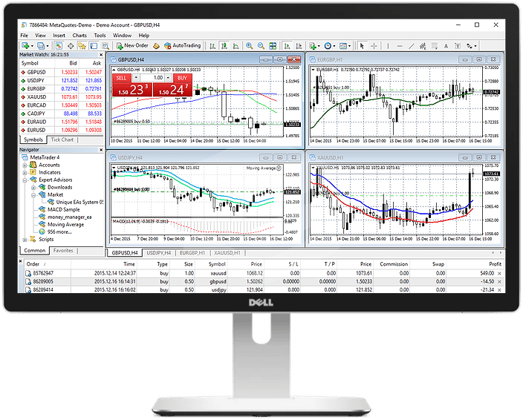
Task: Select the Text Label tool
Action: 458,46
